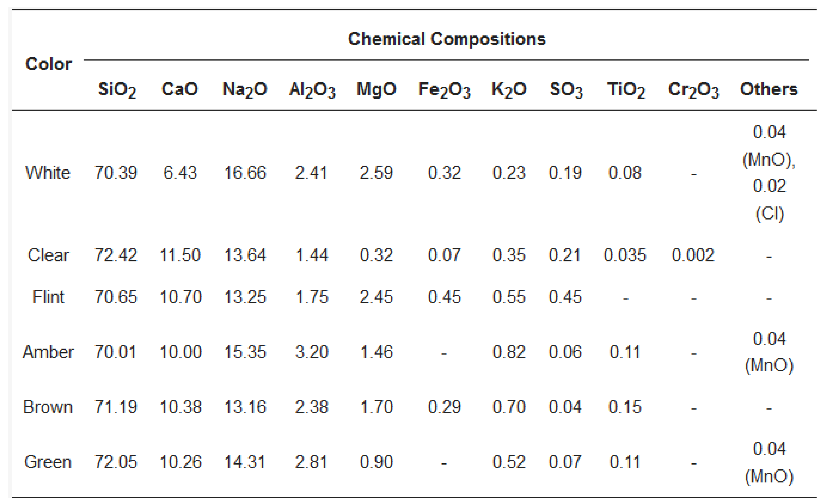
Task: Click the 72.42 SiO2 value for Clear
Action: click(116, 255)
